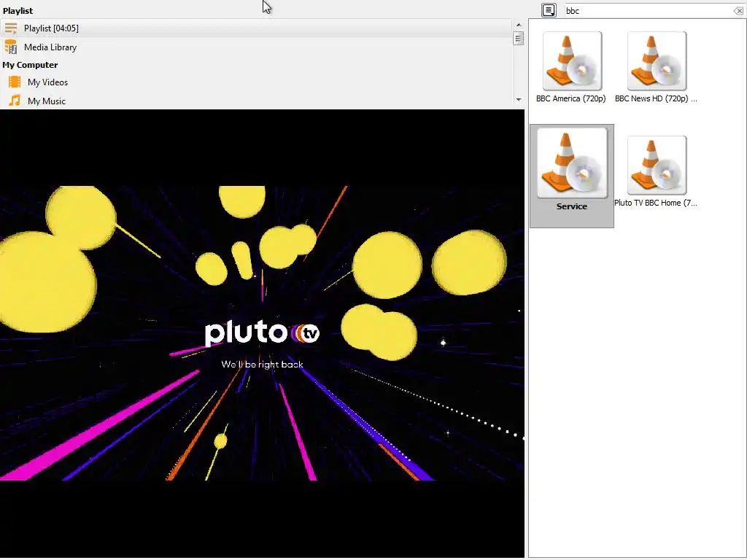This screenshot has width=747, height=560.
Task: Click the Pluto TV BBC Home label
Action: [x=656, y=203]
